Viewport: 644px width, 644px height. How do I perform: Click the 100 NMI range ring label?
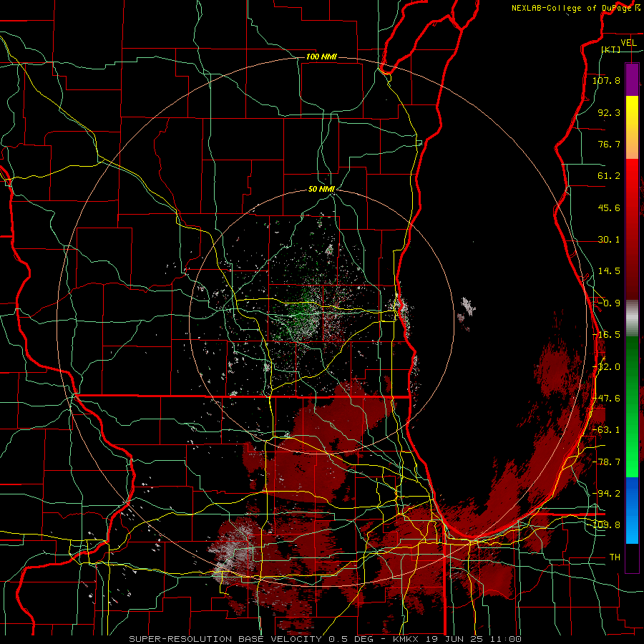pyautogui.click(x=321, y=57)
